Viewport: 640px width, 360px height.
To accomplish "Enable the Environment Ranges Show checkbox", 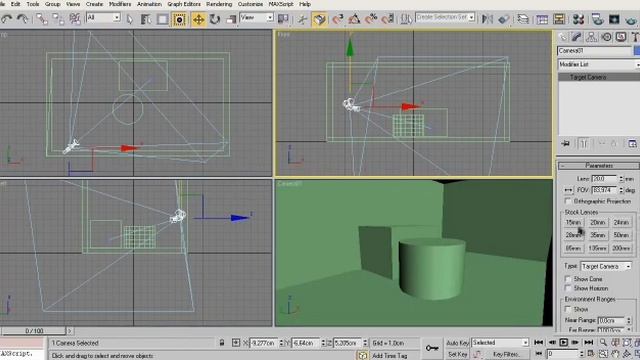I will click(568, 309).
